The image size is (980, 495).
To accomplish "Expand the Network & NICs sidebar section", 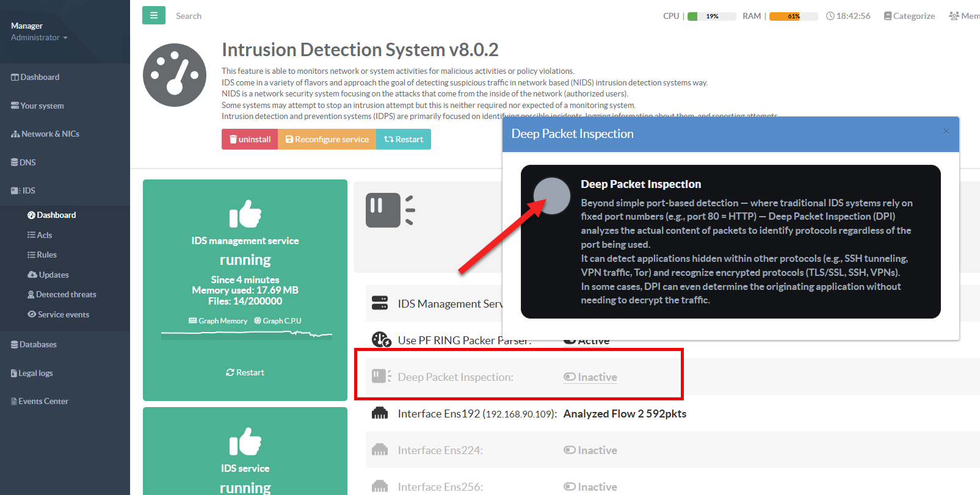I will [45, 134].
